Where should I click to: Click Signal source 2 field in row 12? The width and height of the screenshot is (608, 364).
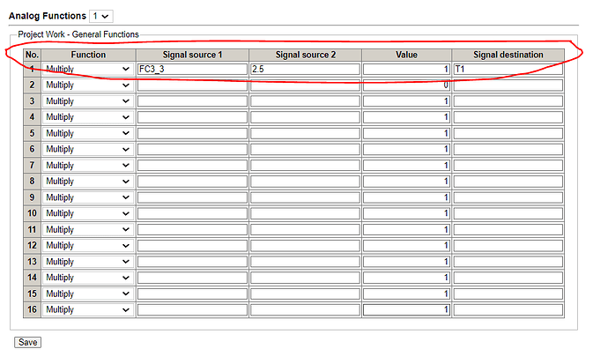coord(305,246)
